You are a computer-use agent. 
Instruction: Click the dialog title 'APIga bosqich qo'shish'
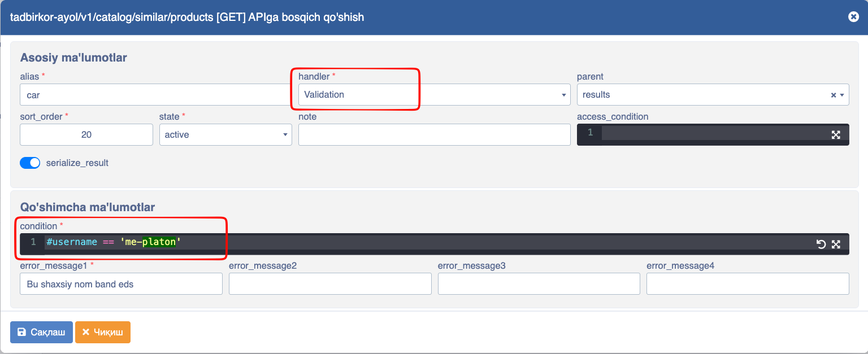pyautogui.click(x=306, y=18)
